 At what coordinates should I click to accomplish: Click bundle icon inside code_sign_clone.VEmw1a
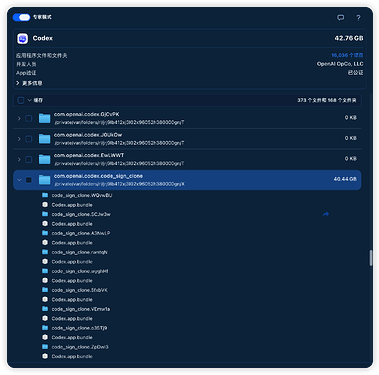45,319
